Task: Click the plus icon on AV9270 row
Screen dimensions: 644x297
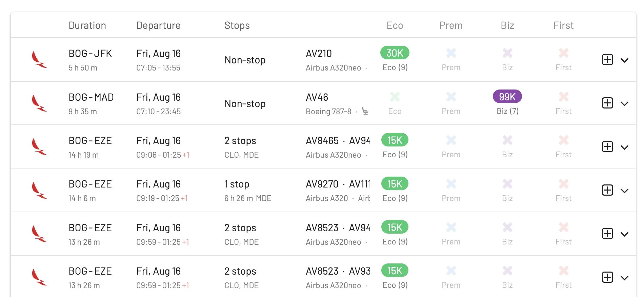Action: [x=607, y=190]
